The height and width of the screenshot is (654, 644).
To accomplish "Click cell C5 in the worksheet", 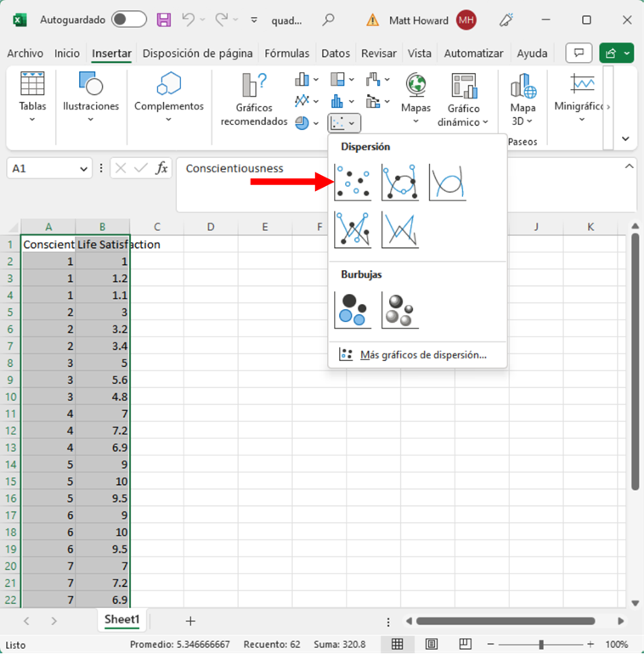I will coord(157,313).
